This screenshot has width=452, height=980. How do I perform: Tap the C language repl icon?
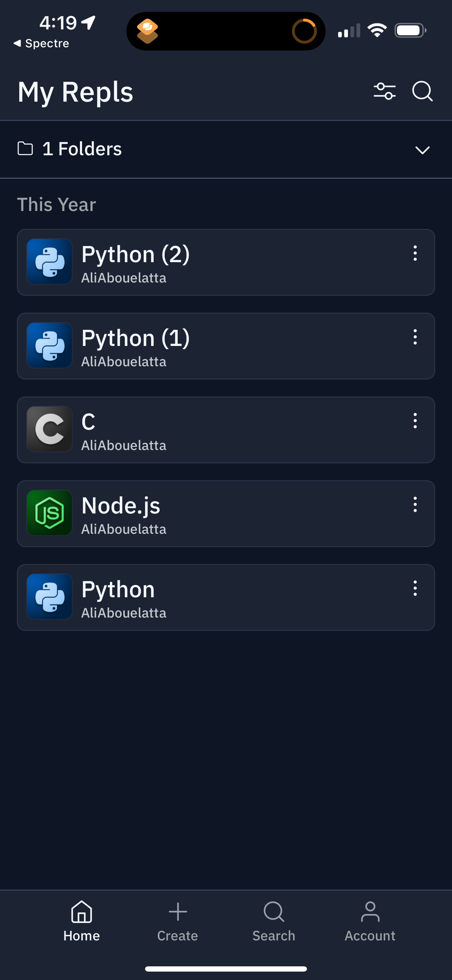tap(49, 429)
